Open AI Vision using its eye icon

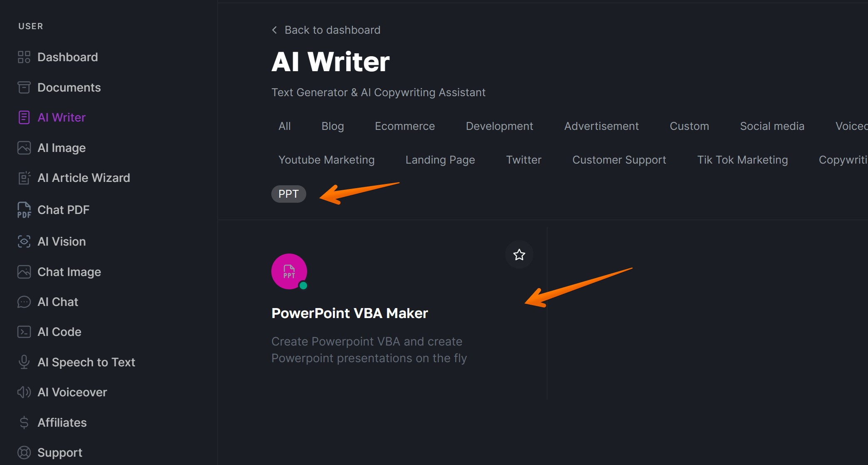point(24,241)
